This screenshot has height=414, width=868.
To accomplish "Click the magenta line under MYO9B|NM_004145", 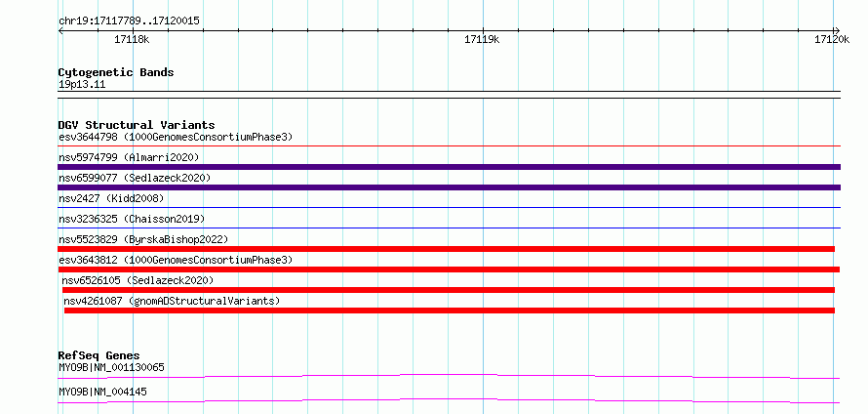I will tap(449, 400).
